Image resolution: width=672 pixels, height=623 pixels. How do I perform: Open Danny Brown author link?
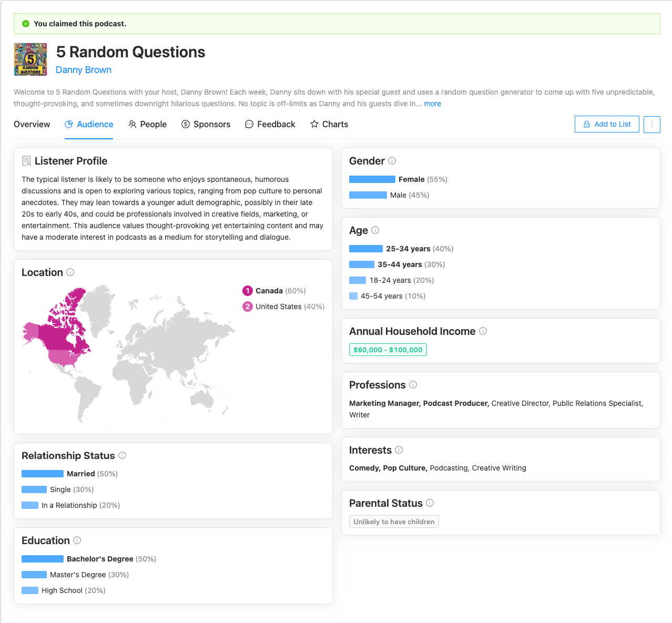(84, 70)
